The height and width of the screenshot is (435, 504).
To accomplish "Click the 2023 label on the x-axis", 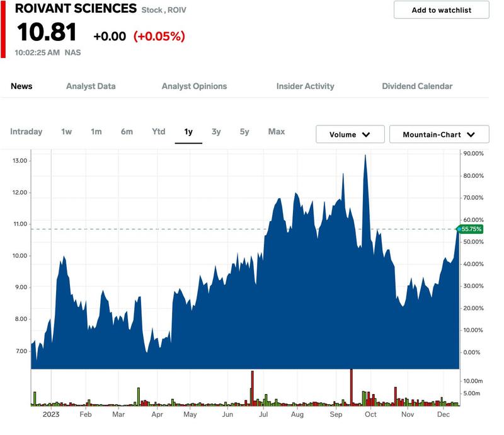I will (51, 414).
